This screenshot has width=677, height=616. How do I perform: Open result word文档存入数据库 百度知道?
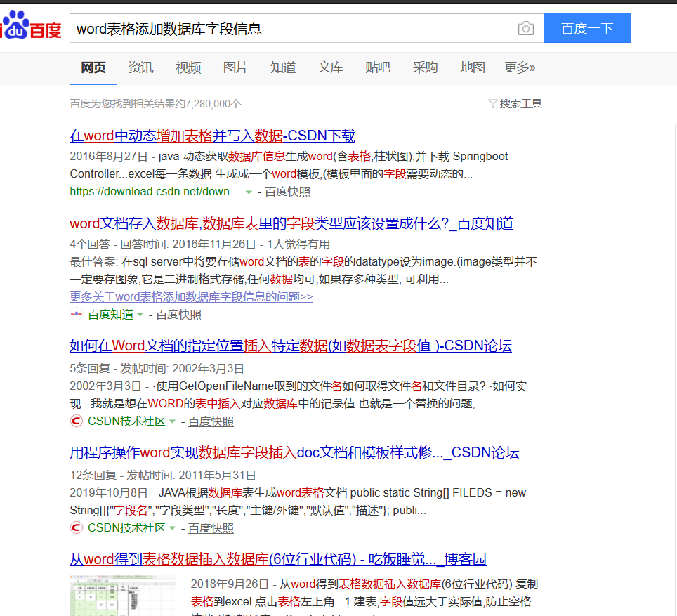pos(291,224)
